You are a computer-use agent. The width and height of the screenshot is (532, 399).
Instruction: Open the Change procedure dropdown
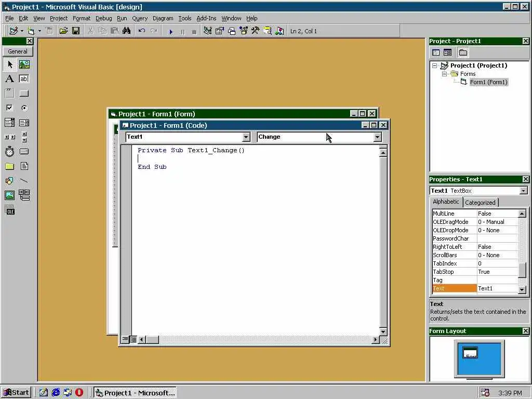377,137
